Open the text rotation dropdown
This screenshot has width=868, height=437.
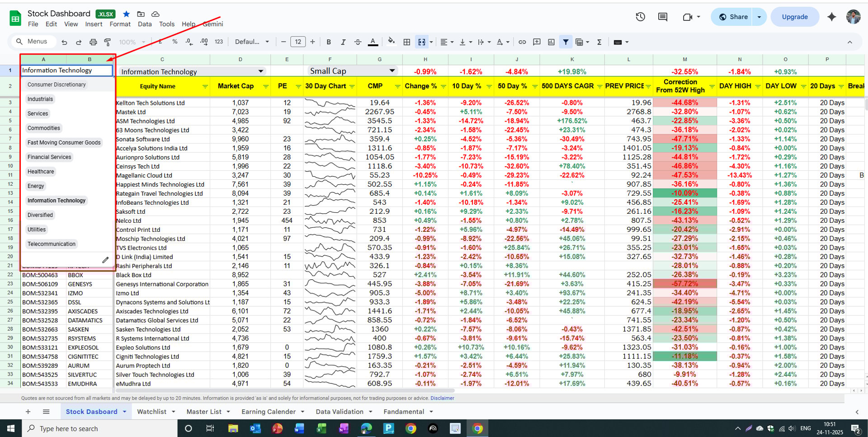pyautogui.click(x=503, y=42)
